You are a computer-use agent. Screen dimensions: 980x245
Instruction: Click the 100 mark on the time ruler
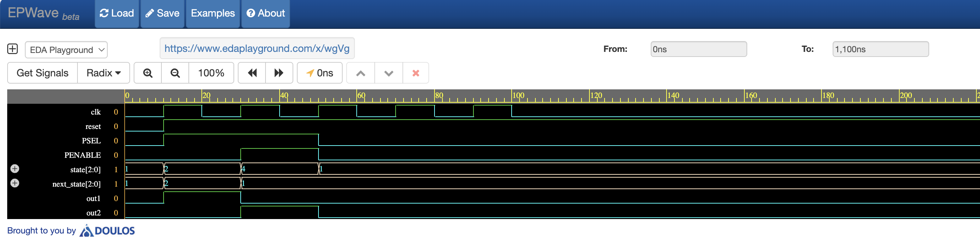[518, 95]
